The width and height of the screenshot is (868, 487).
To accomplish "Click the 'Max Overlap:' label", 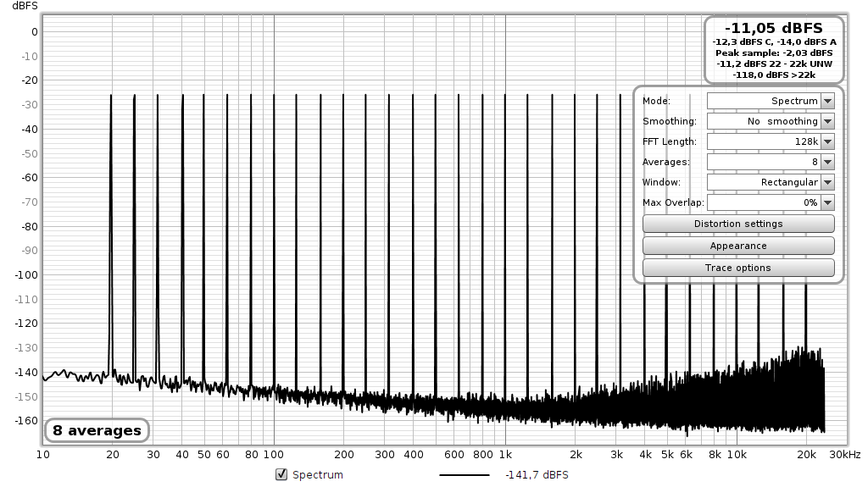I will [673, 202].
